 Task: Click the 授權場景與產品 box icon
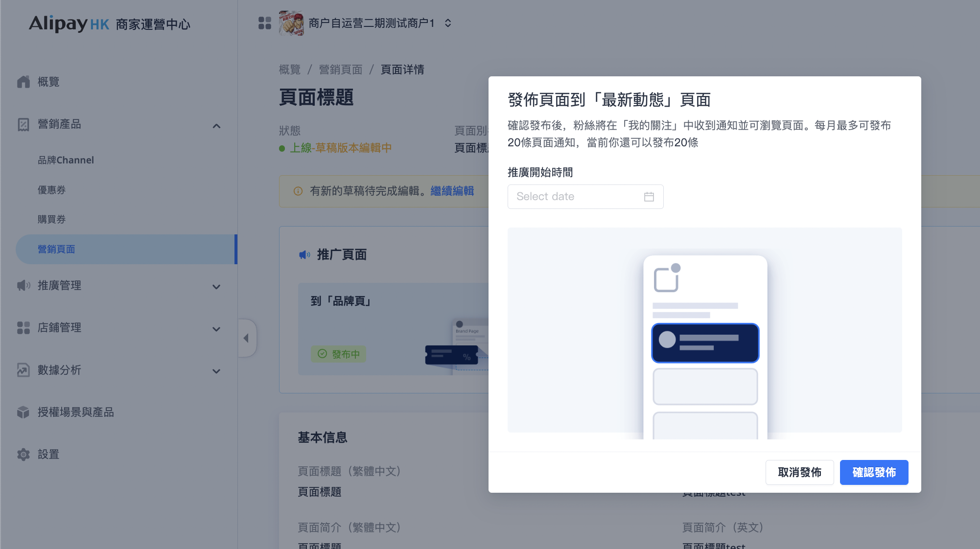coord(23,412)
